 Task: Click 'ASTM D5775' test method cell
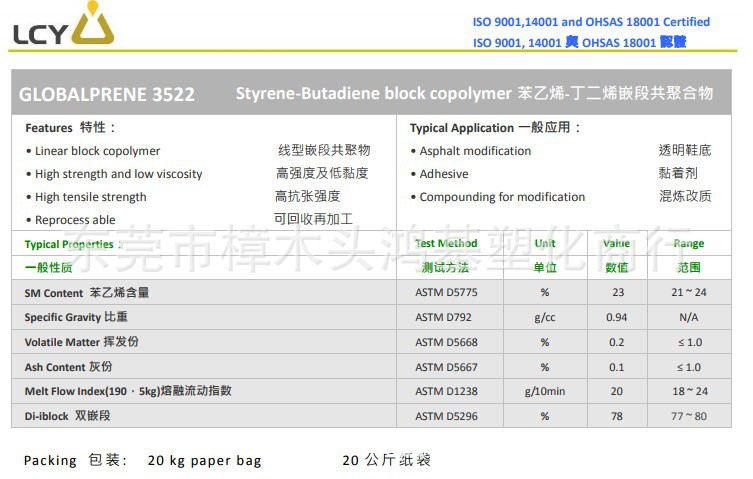click(x=446, y=292)
